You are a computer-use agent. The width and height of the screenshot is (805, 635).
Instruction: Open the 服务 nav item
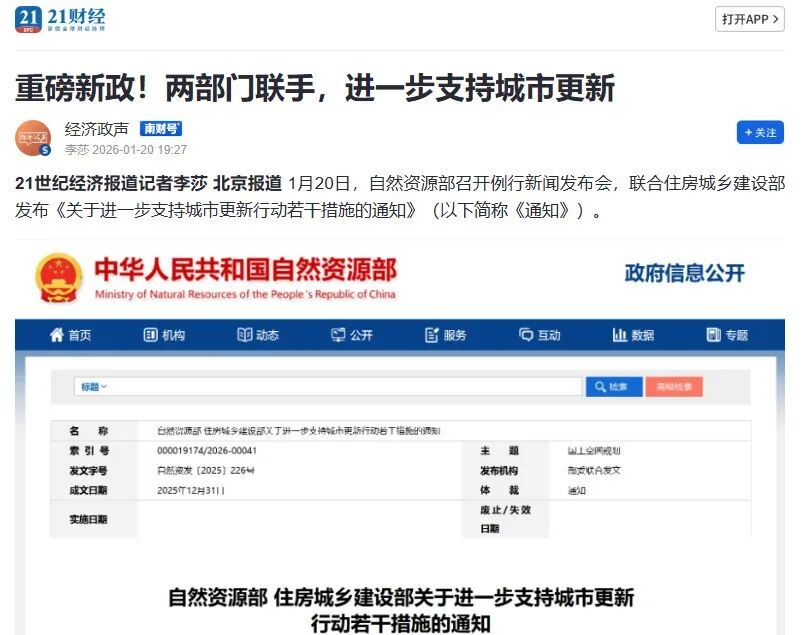coord(446,335)
